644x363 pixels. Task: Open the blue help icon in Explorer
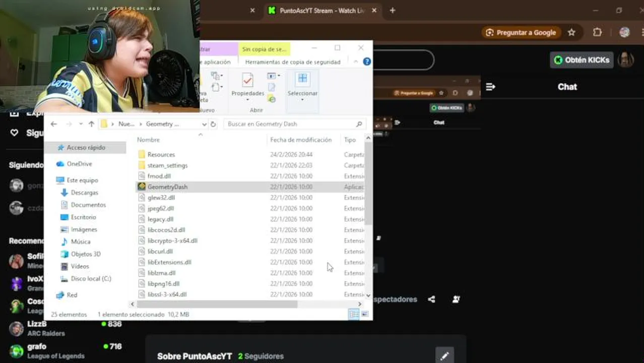tap(367, 62)
